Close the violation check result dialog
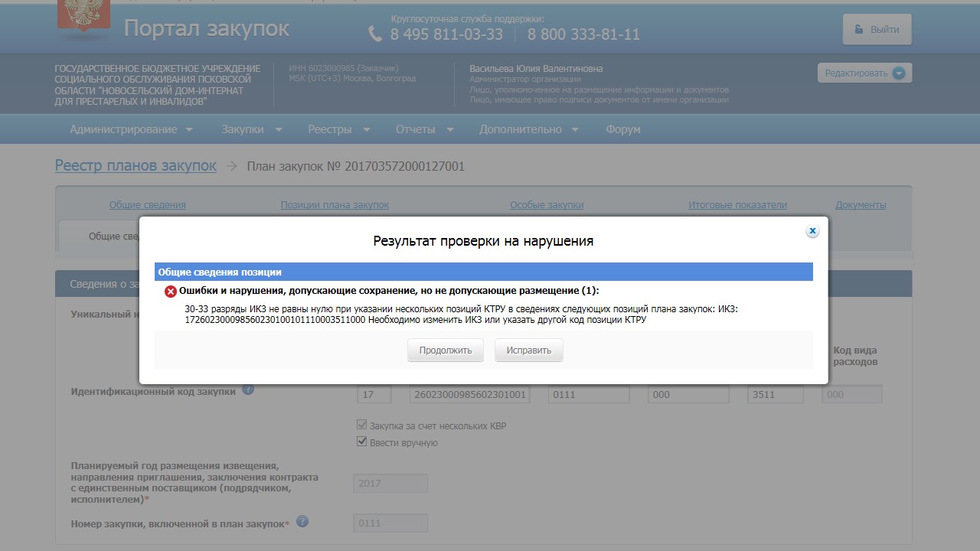 coord(812,231)
